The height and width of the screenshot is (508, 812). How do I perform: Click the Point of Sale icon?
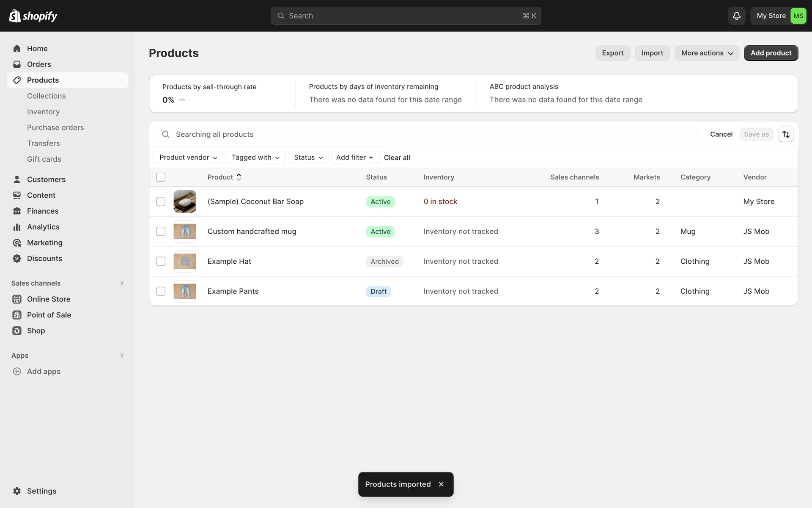(17, 315)
